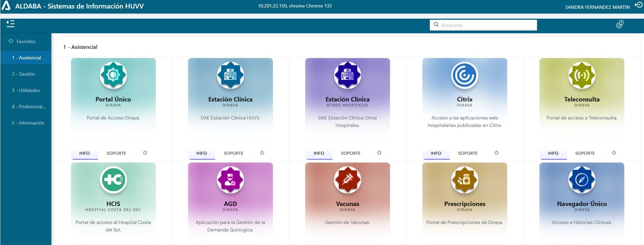
Task: Open the 2 - Gestión section
Action: click(26, 74)
